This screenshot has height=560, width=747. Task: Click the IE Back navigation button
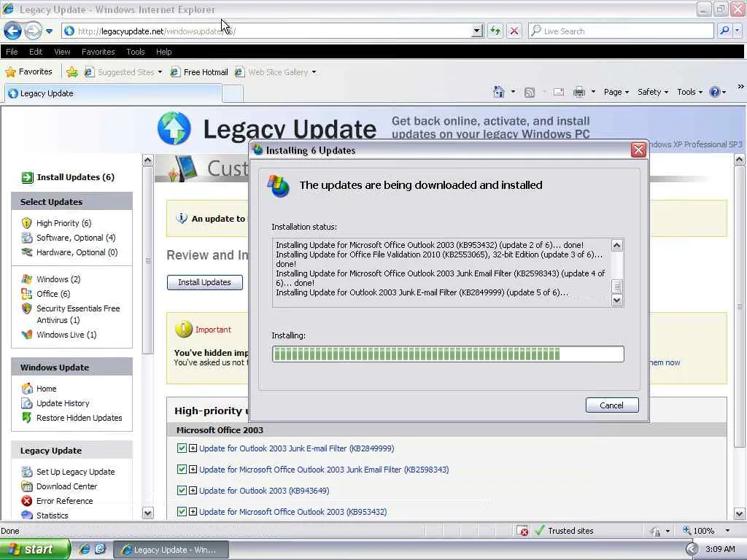[x=13, y=31]
